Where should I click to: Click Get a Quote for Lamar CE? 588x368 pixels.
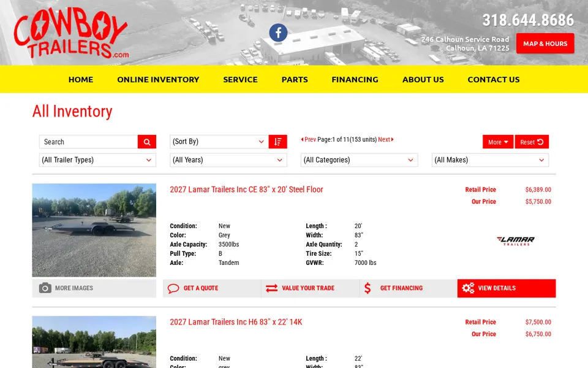point(212,288)
